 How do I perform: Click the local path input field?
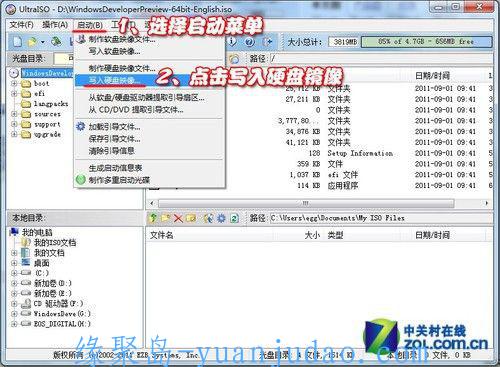381,218
